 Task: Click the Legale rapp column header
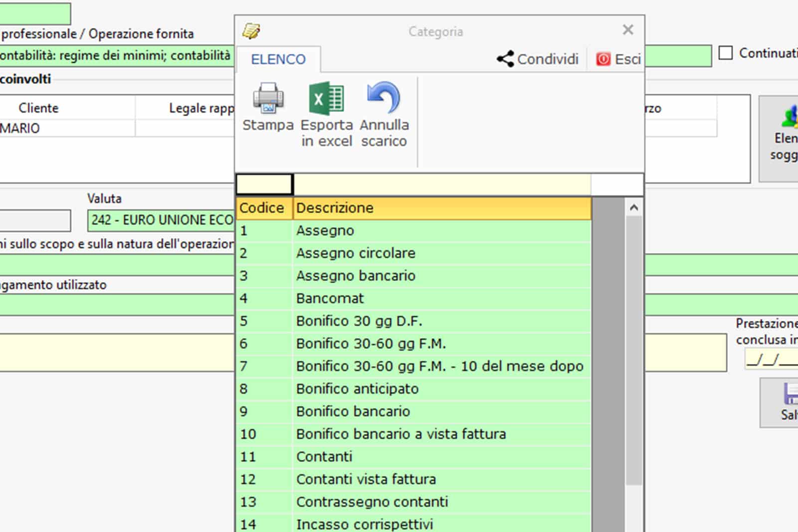point(185,108)
